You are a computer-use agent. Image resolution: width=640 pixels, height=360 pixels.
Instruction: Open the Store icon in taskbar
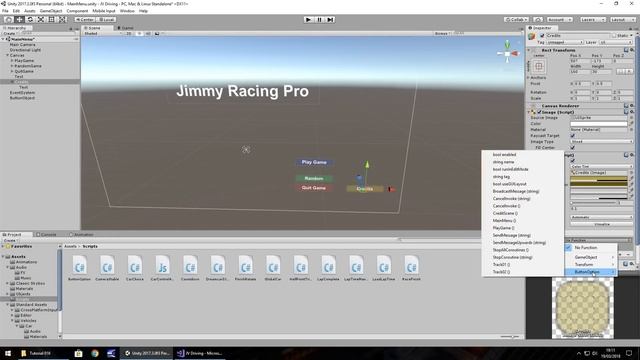[78, 353]
